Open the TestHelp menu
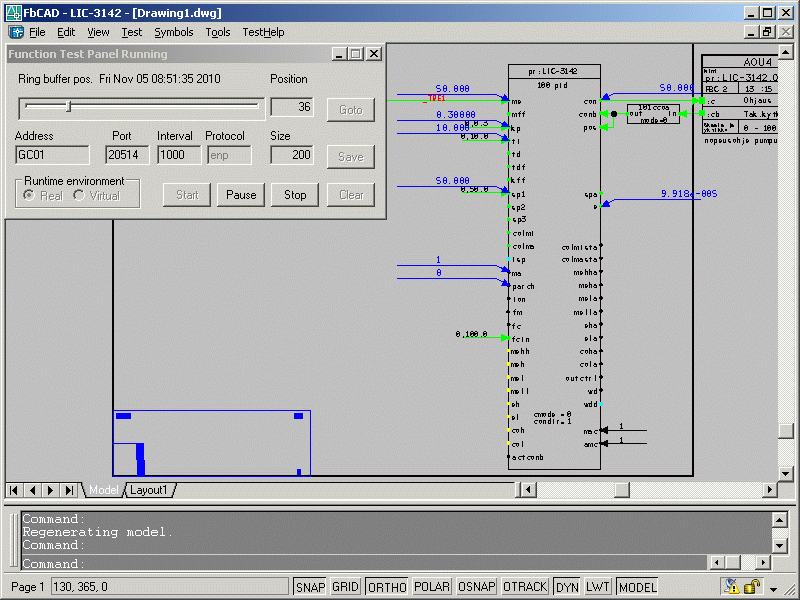 click(x=263, y=32)
